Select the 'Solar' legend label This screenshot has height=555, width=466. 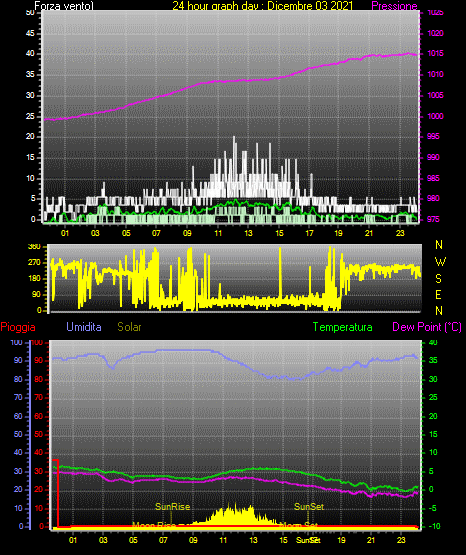(130, 327)
